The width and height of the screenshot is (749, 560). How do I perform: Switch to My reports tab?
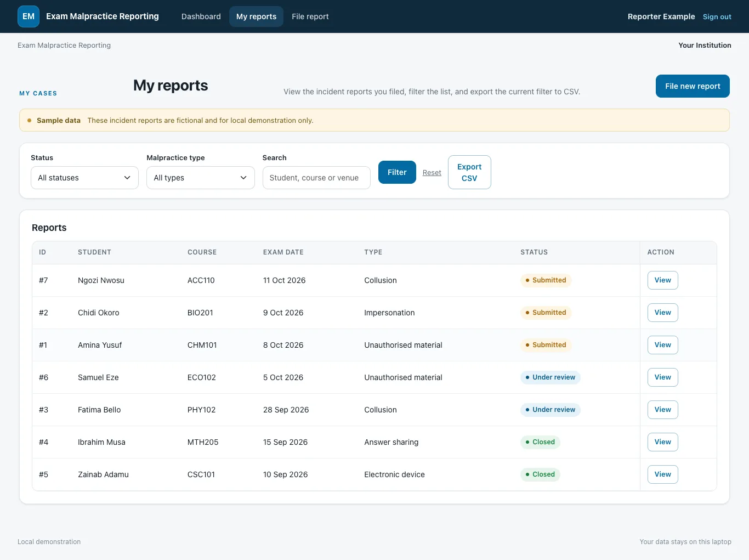(256, 16)
